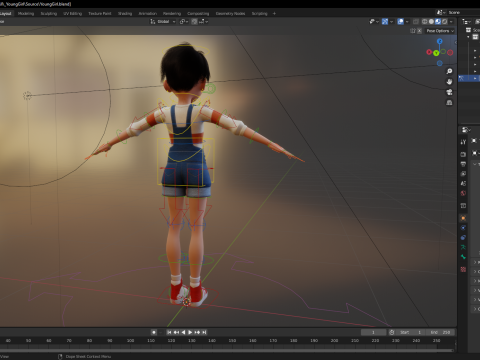The width and height of the screenshot is (480, 360).
Task: Select wireframe viewport shading
Action: tap(425, 22)
